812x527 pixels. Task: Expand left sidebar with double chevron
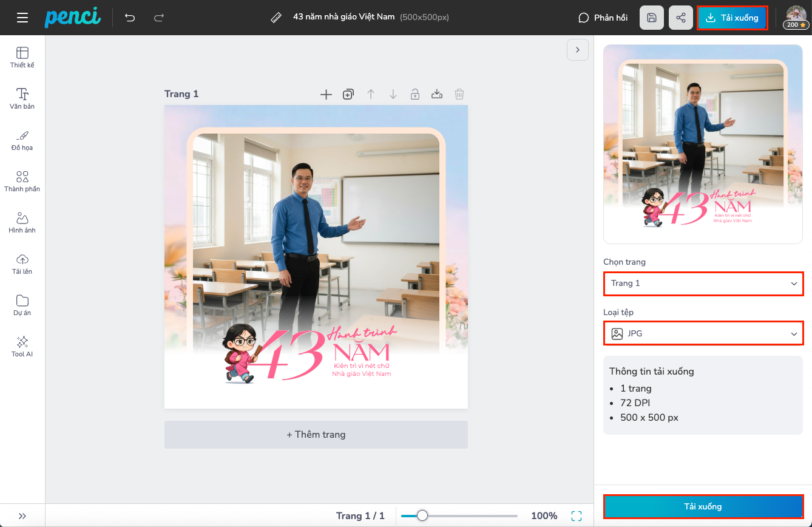22,515
